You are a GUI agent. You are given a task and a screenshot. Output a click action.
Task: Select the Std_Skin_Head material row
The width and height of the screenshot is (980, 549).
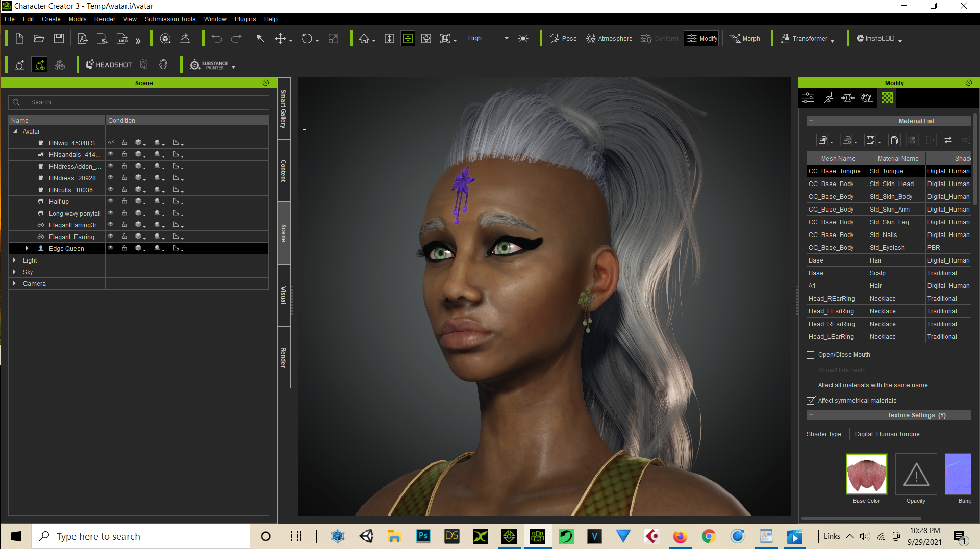click(x=889, y=184)
